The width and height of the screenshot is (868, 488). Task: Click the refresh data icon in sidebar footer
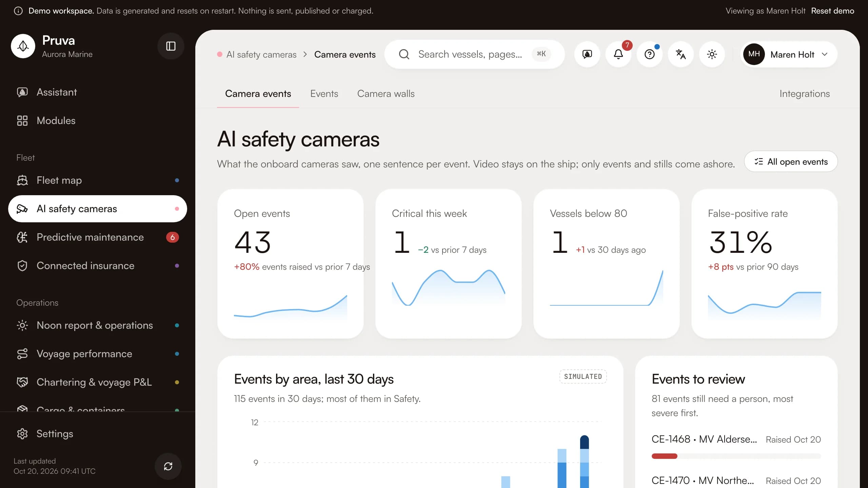(x=168, y=466)
